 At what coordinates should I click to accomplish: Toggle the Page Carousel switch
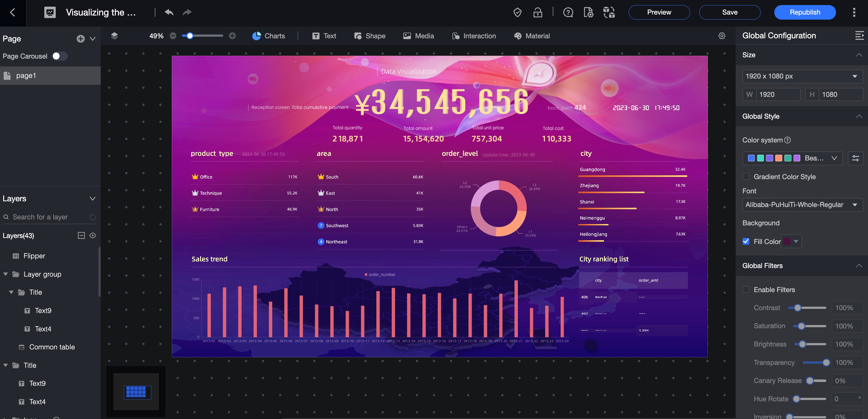click(60, 56)
